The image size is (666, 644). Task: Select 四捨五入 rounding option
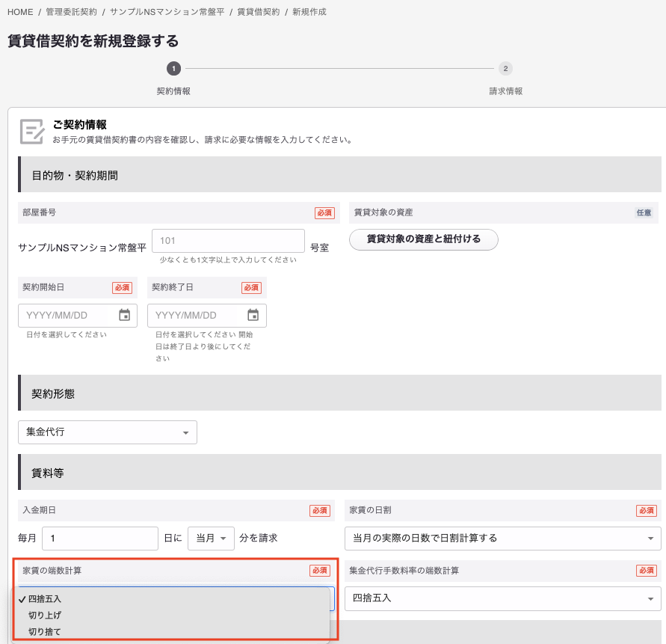click(x=45, y=599)
